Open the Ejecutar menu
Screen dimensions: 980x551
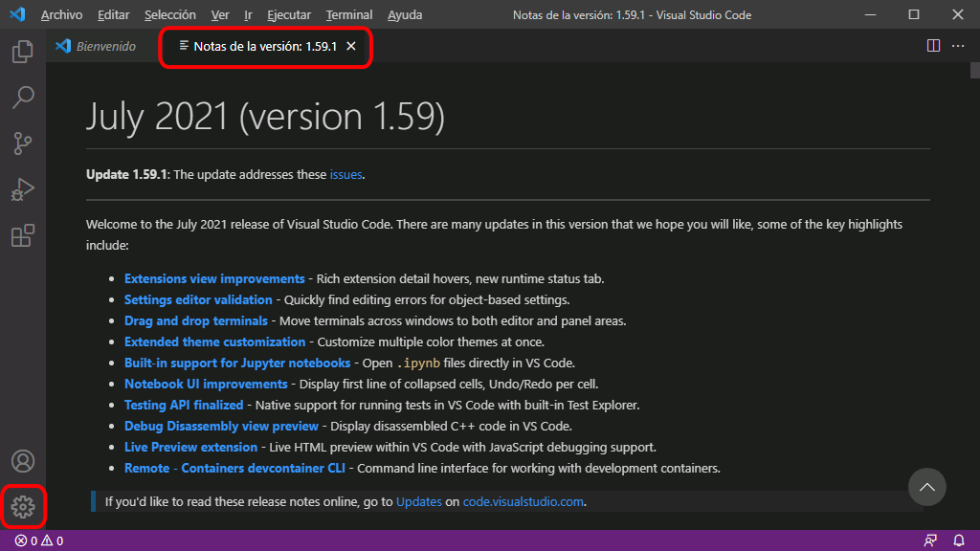(289, 14)
